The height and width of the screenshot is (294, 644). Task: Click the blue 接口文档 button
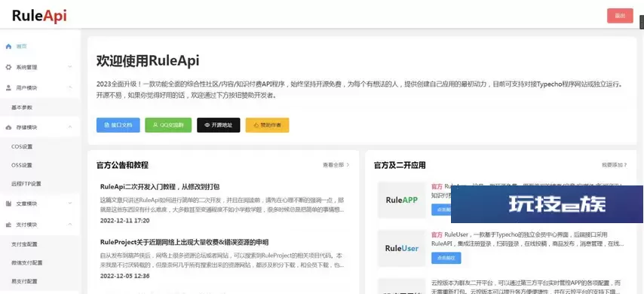tap(118, 125)
